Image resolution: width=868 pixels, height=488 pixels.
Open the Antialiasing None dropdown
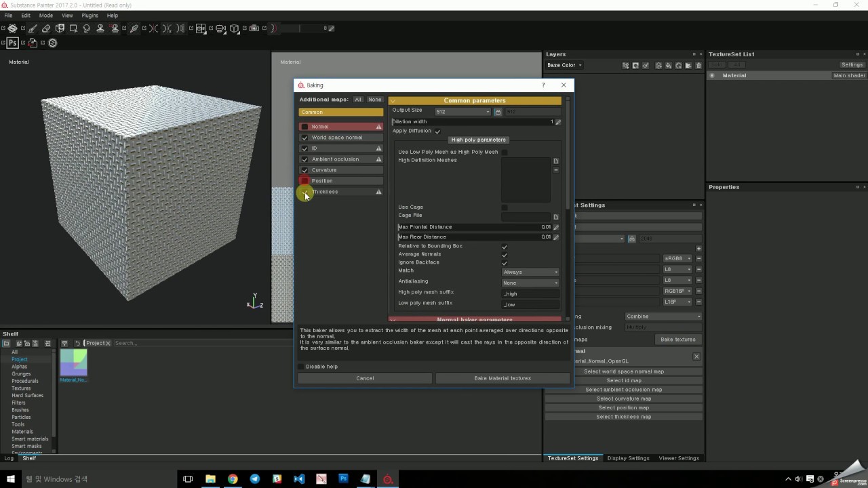pos(530,283)
